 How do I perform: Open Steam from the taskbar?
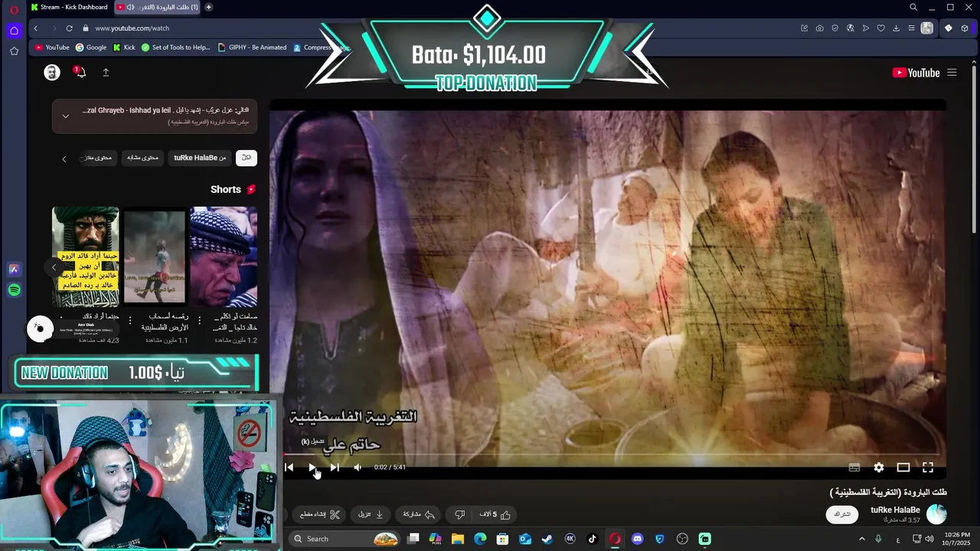click(547, 539)
